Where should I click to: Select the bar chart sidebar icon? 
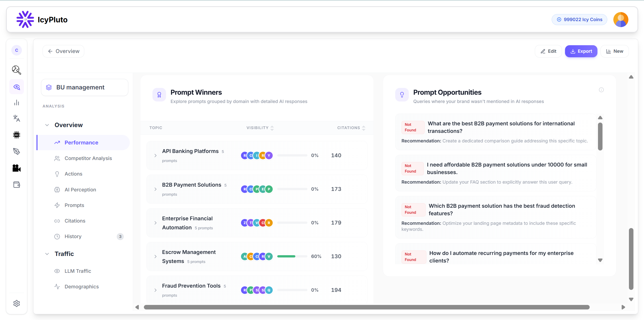coord(17,102)
